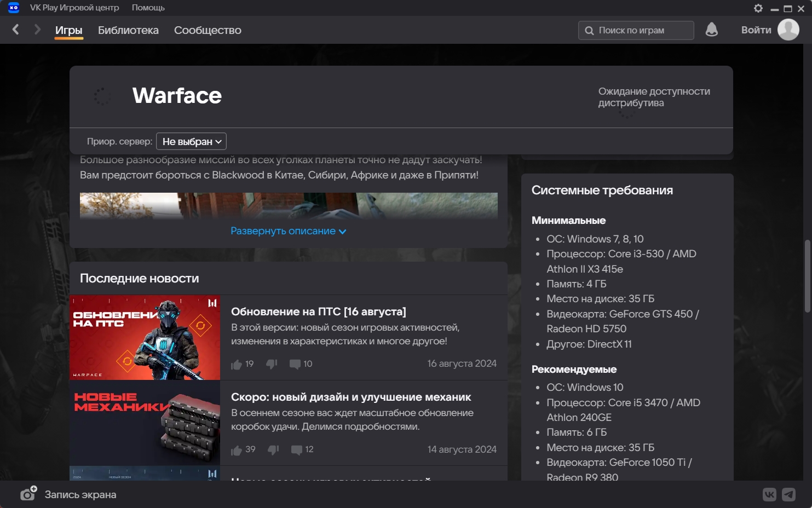812x508 pixels.
Task: Click the Минимальные subheading
Action: pyautogui.click(x=568, y=220)
